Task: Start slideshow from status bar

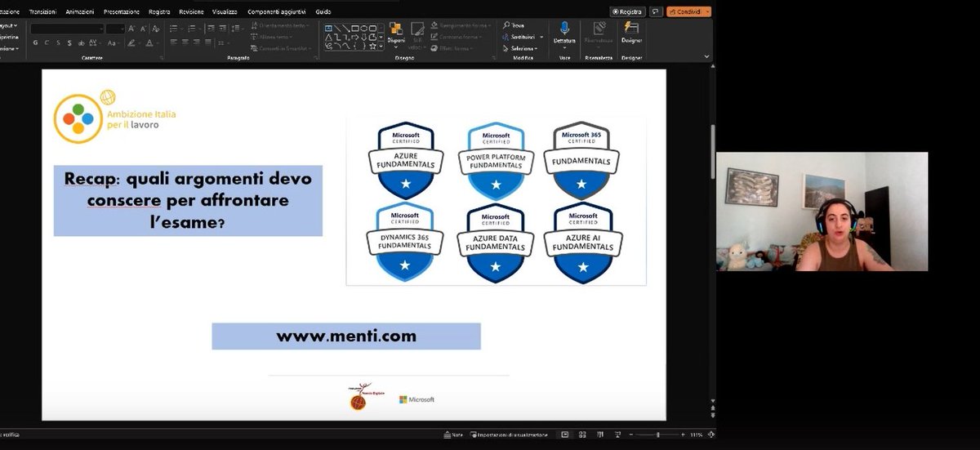Action: [x=618, y=434]
